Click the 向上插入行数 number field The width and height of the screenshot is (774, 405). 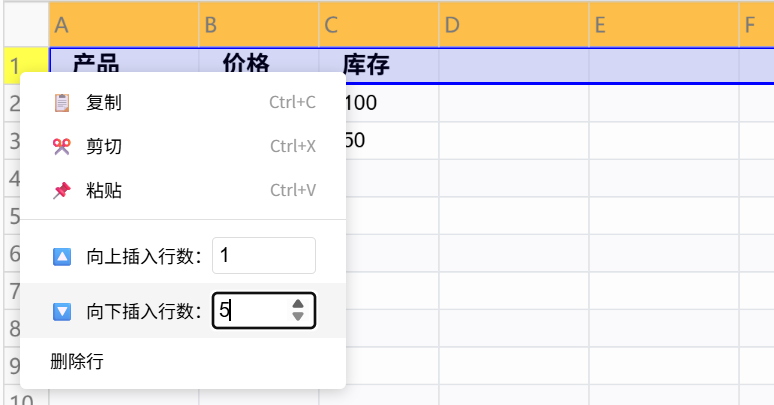(263, 256)
